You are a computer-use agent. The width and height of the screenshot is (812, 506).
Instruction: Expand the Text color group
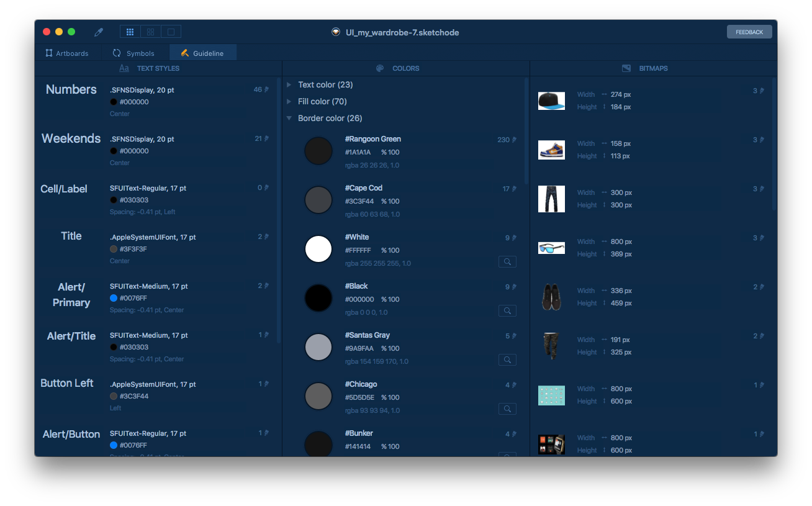(x=289, y=84)
